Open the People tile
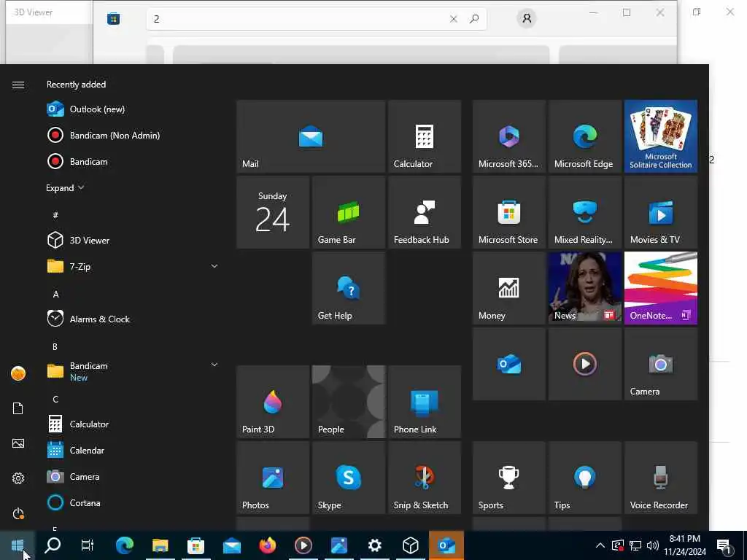 coord(349,402)
